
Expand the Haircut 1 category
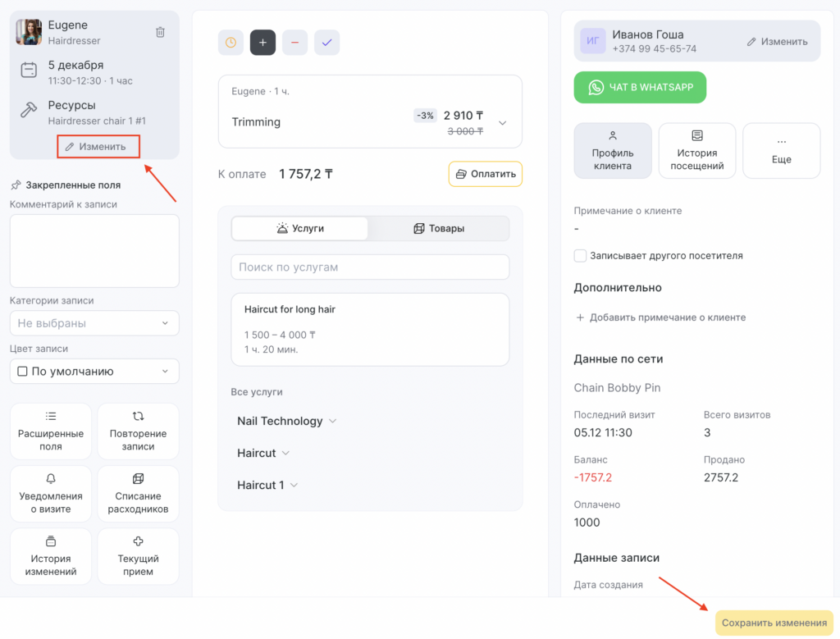[x=267, y=485]
